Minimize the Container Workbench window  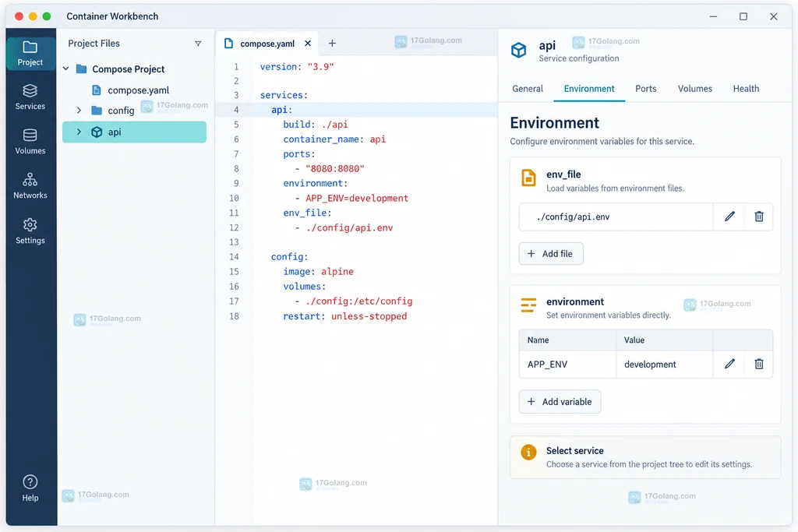(714, 16)
